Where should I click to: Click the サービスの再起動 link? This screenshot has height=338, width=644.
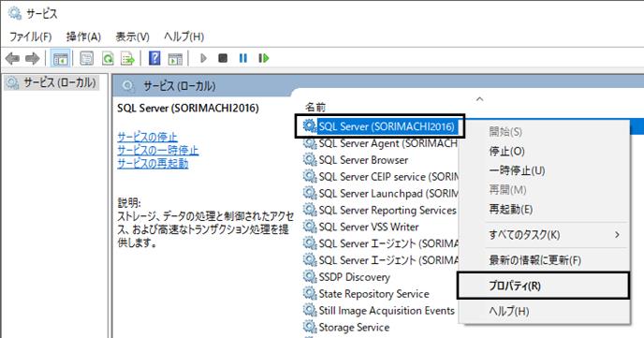(153, 163)
